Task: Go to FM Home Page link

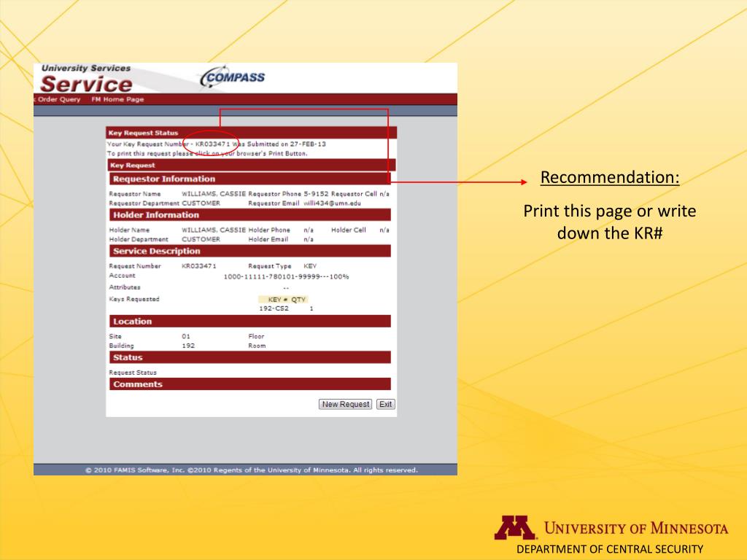Action: 117,99
